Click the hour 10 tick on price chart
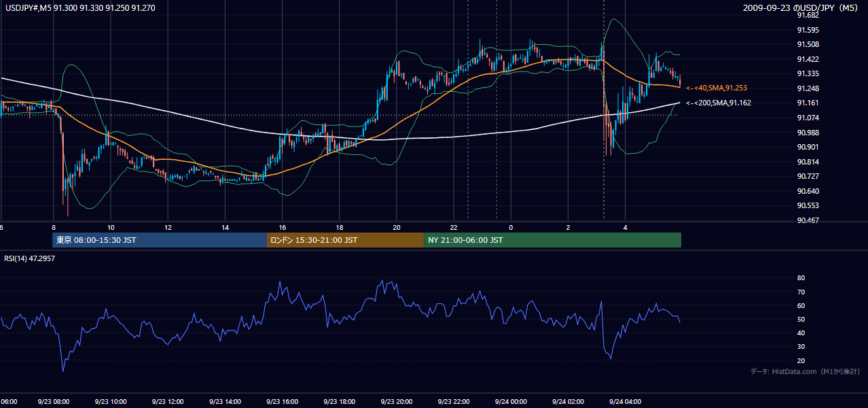 pos(110,228)
